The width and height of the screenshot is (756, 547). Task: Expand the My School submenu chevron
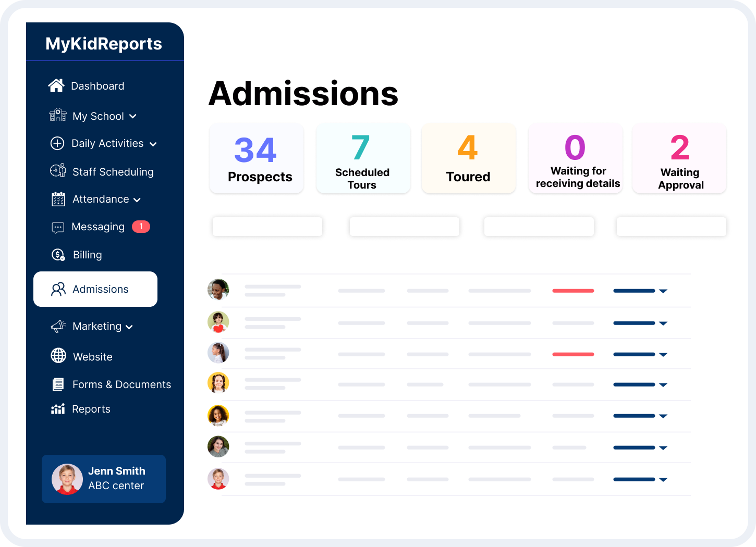[133, 116]
